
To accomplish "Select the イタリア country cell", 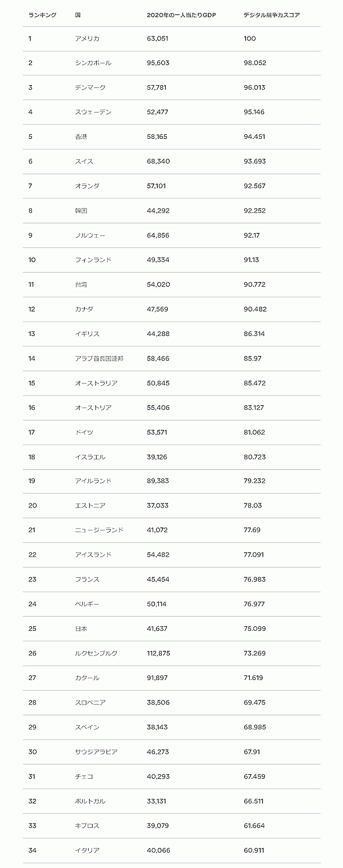I will pyautogui.click(x=87, y=850).
